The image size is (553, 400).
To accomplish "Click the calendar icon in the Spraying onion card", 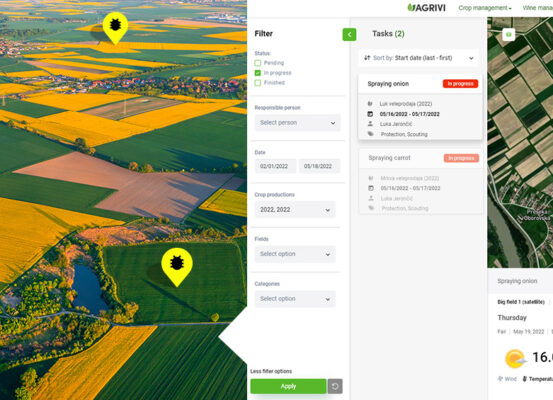I will click(x=370, y=114).
